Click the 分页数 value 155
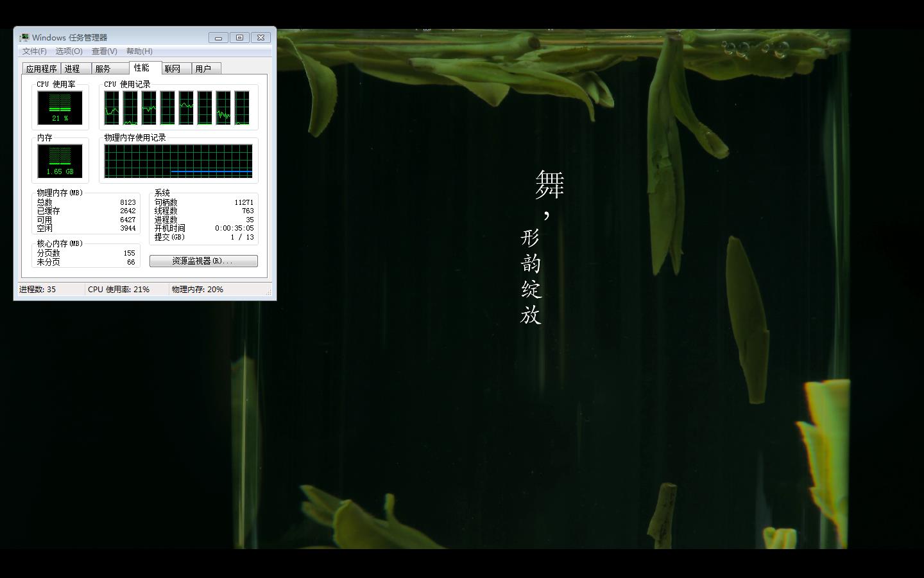924x578 pixels. tap(130, 253)
